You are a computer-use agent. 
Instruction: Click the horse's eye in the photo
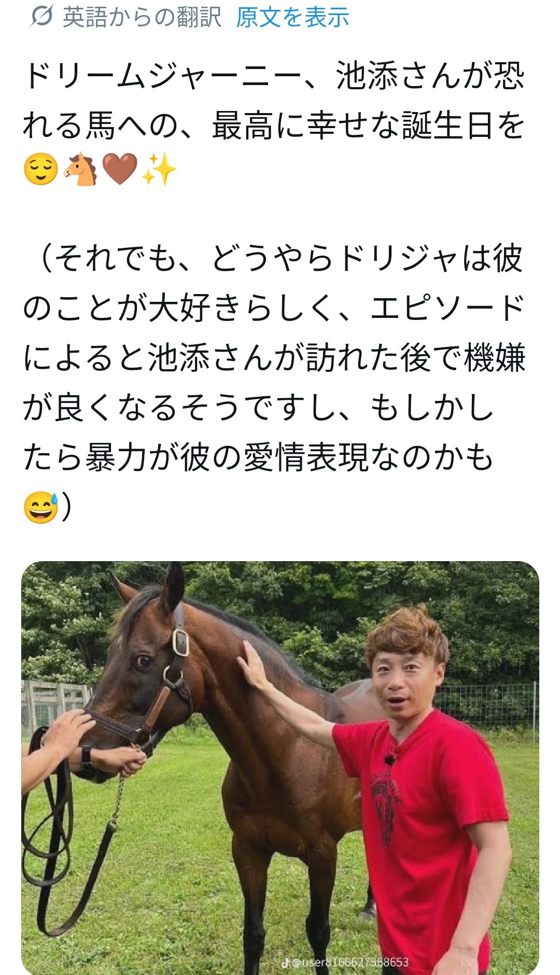[142, 661]
